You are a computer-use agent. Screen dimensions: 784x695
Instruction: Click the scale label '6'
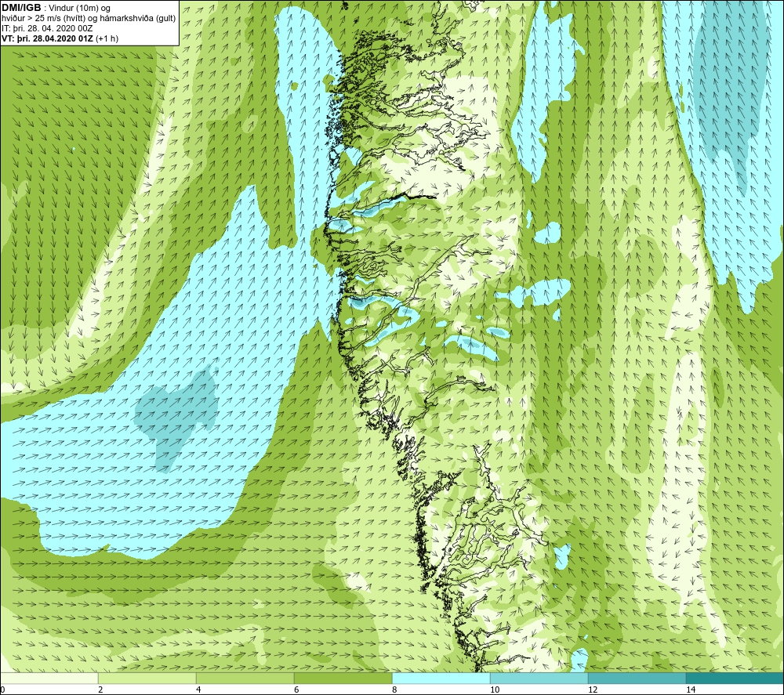pos(297,690)
